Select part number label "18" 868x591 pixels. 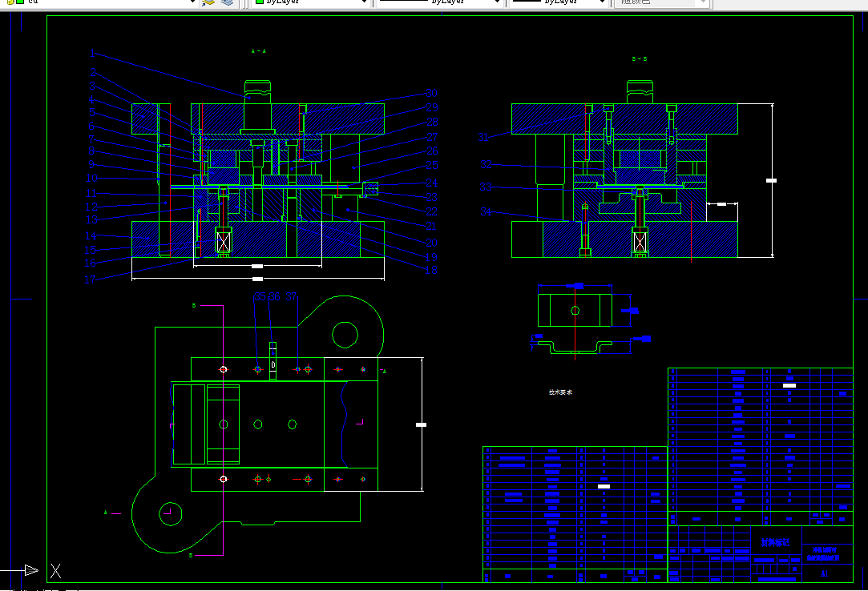(x=431, y=270)
